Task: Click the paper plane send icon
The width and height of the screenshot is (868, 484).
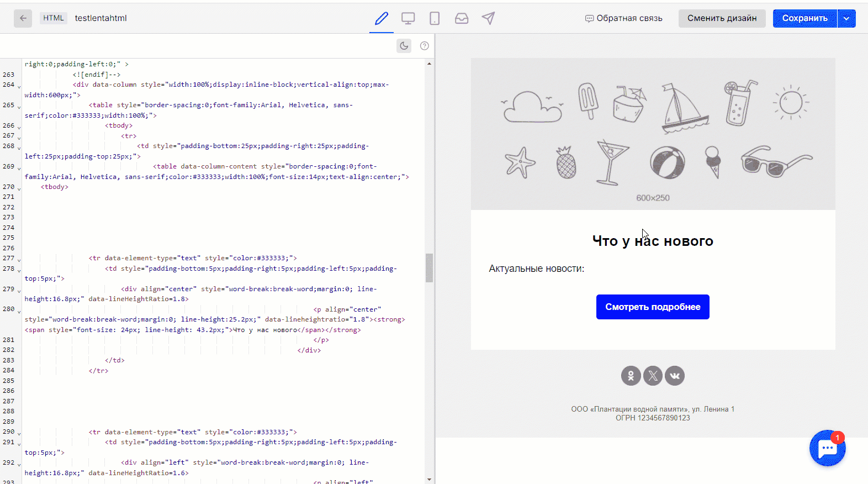Action: (x=488, y=18)
